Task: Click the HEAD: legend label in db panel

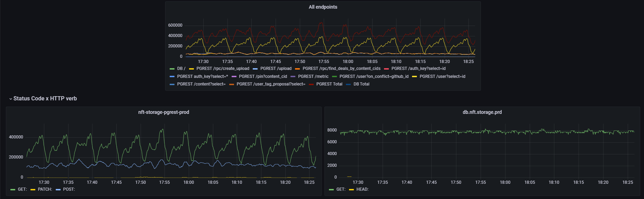Action: (362, 189)
